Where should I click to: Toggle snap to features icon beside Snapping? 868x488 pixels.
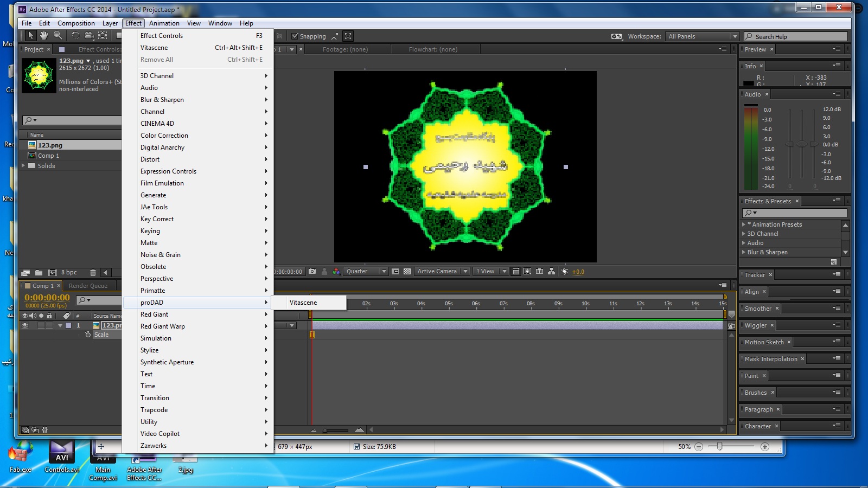335,36
